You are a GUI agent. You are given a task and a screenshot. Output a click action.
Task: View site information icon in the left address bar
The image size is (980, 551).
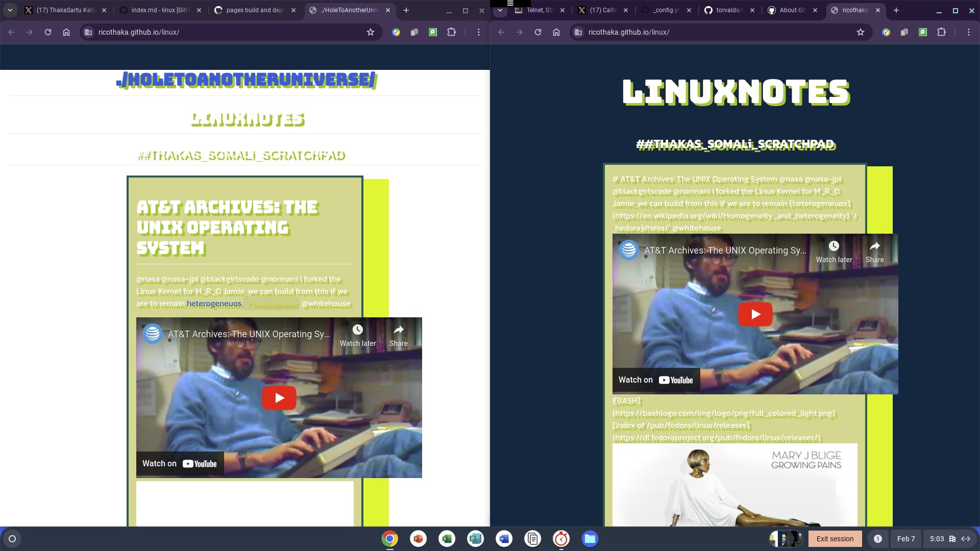coord(88,32)
